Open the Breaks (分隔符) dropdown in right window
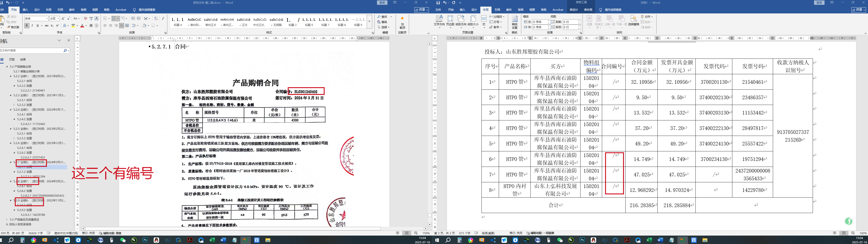Viewport: 868px width, 244px height. tap(497, 17)
